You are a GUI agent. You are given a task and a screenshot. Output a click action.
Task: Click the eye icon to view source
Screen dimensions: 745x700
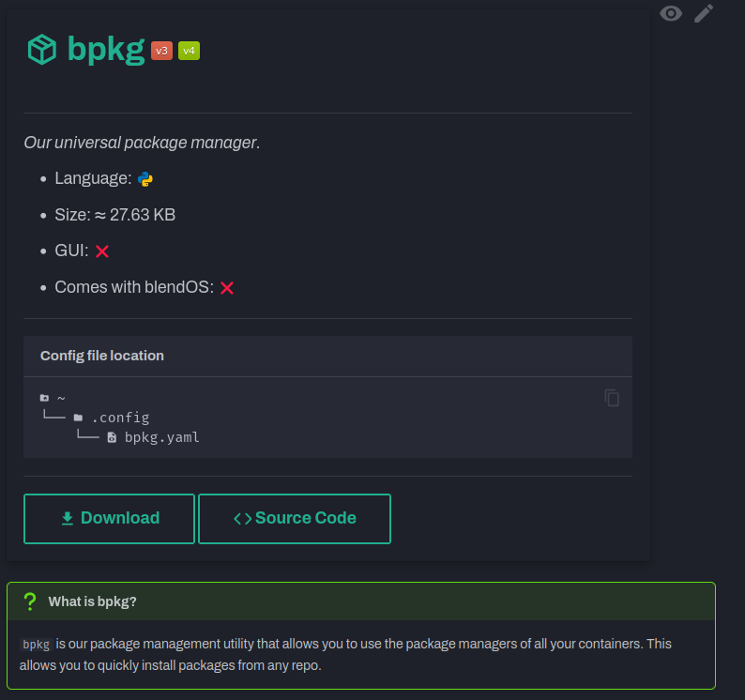pyautogui.click(x=670, y=13)
